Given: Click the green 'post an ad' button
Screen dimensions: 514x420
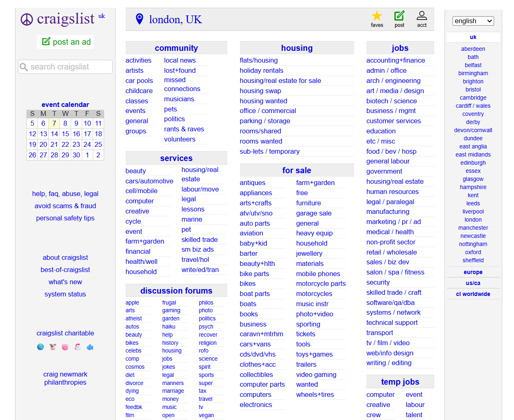Looking at the screenshot, I should click(x=66, y=42).
